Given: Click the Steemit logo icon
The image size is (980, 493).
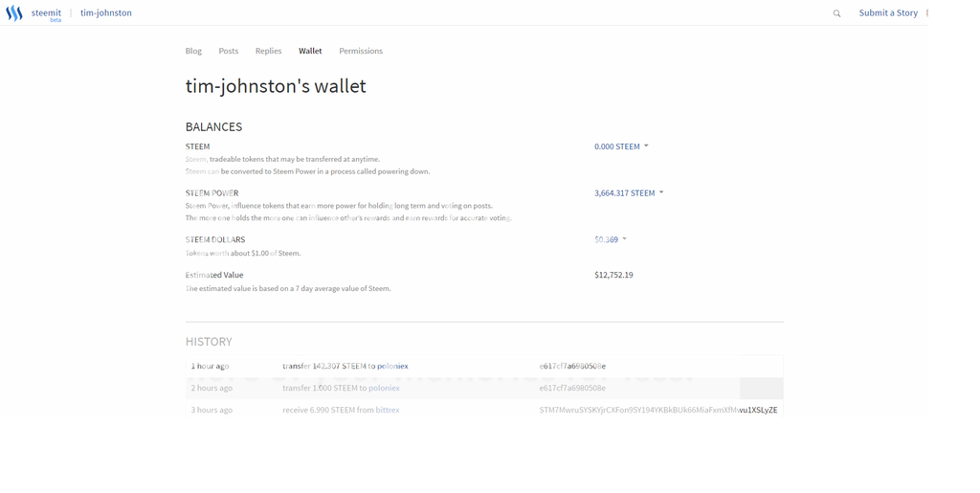Looking at the screenshot, I should pyautogui.click(x=14, y=13).
